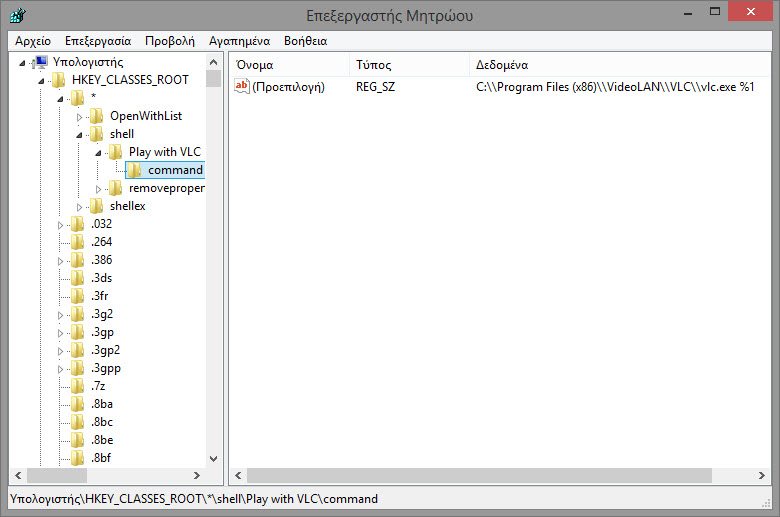Click the shellex folder icon
780x517 pixels.
click(x=97, y=206)
